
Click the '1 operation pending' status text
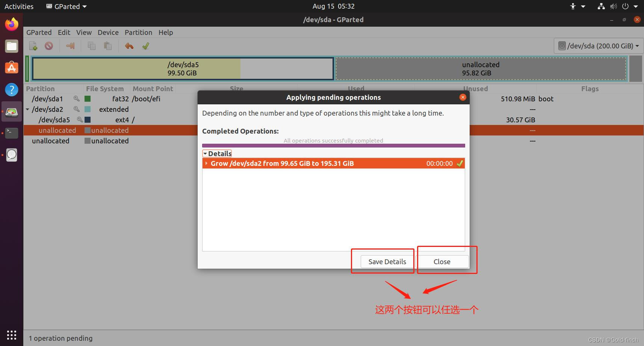pos(60,338)
